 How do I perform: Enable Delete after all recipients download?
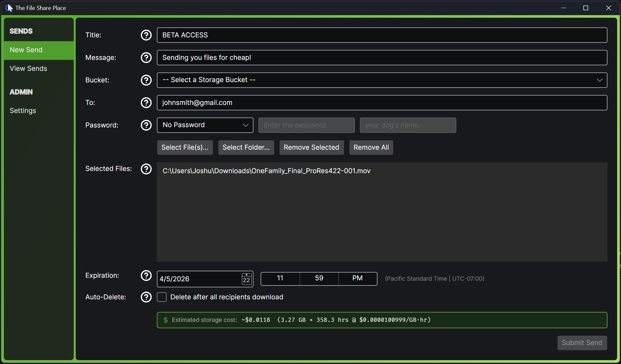pos(161,297)
